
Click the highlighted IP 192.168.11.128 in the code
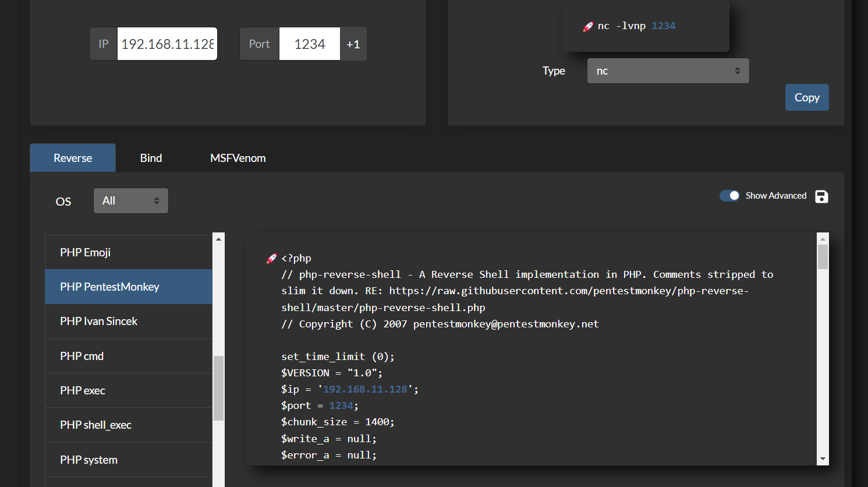[365, 389]
